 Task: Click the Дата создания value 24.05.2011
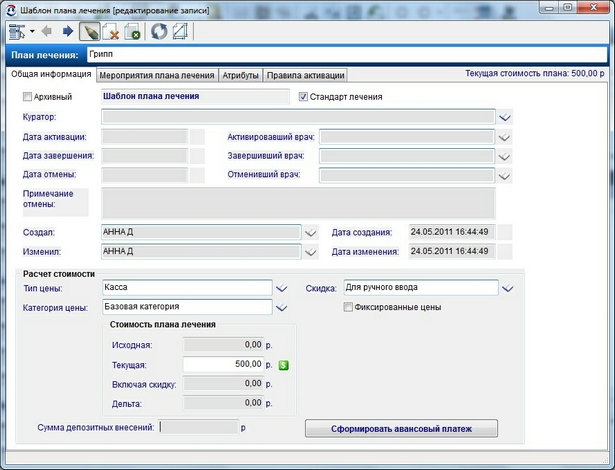pos(452,232)
